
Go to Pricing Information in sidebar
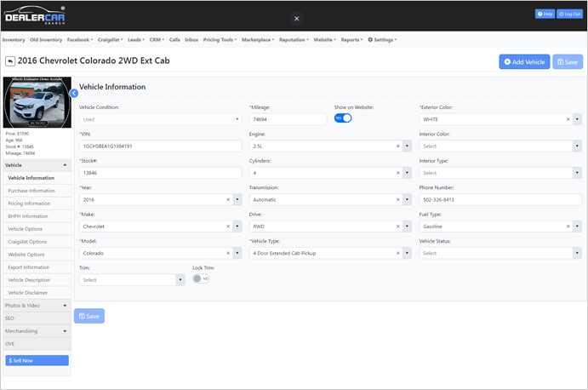point(29,204)
